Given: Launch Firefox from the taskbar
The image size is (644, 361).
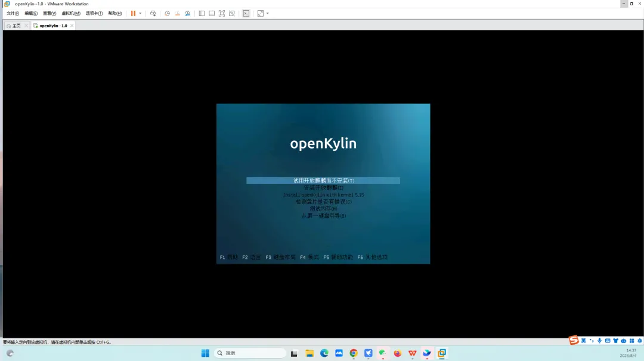Looking at the screenshot, I should (398, 353).
